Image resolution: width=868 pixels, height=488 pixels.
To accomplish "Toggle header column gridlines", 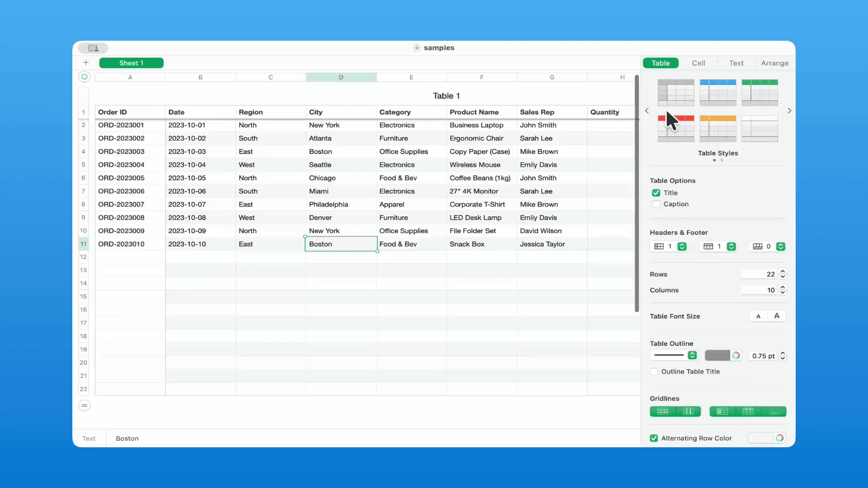I will pos(722,411).
